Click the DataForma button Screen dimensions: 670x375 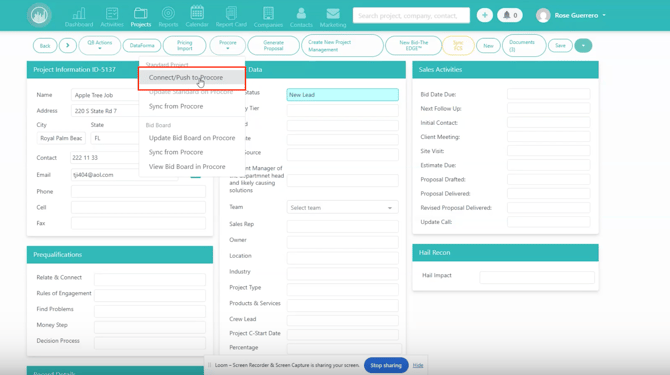[142, 45]
